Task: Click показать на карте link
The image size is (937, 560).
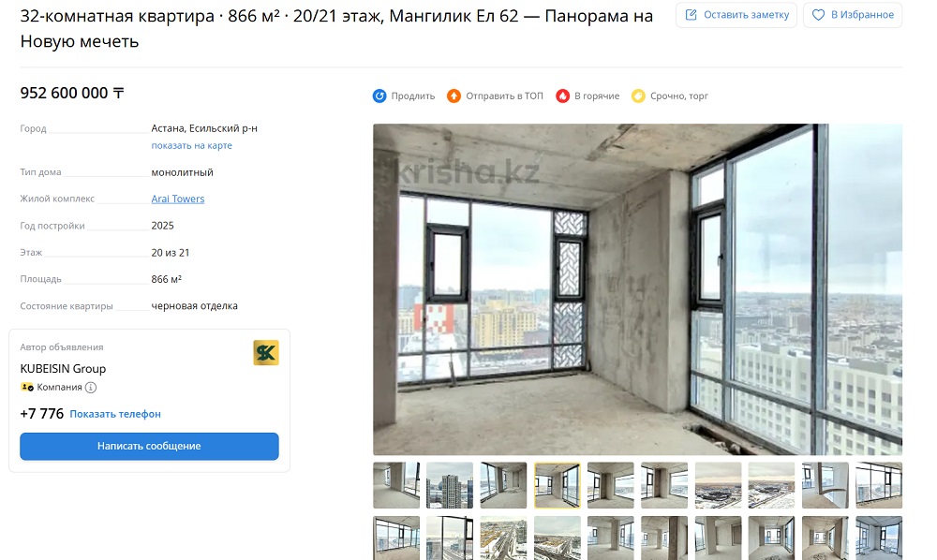Action: click(x=191, y=146)
